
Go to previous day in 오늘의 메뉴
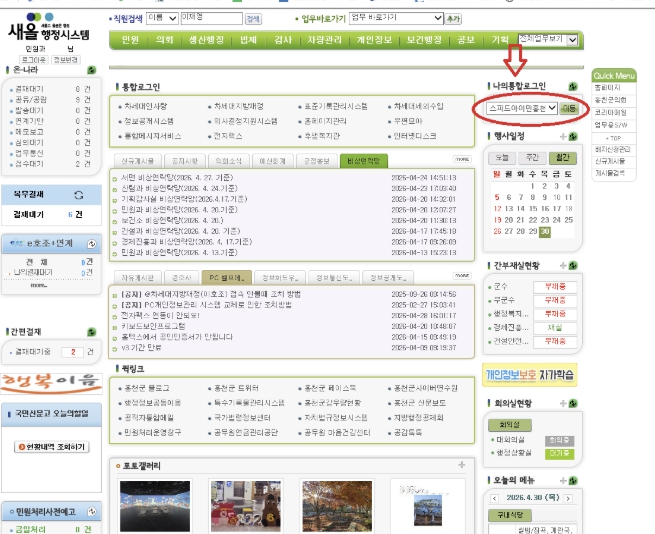click(x=495, y=498)
